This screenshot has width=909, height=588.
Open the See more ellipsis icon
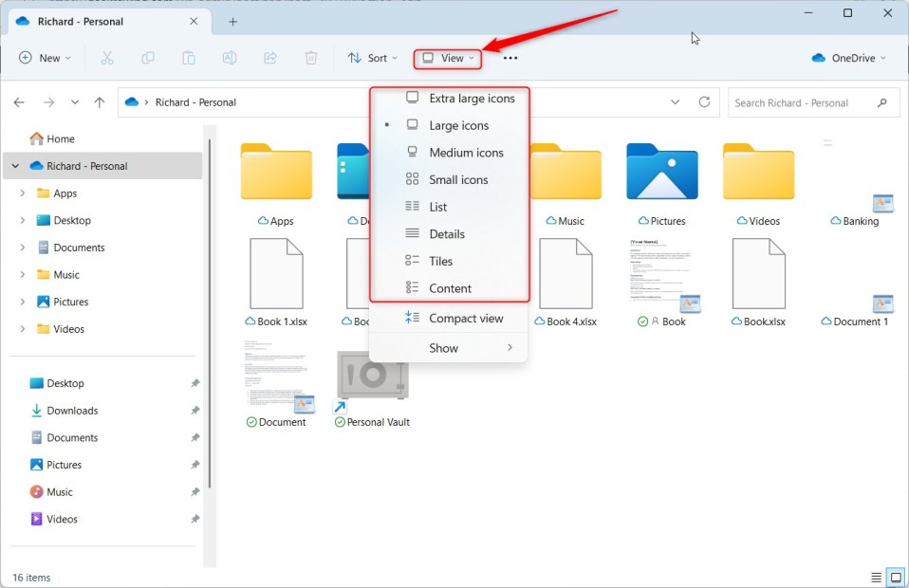[510, 58]
